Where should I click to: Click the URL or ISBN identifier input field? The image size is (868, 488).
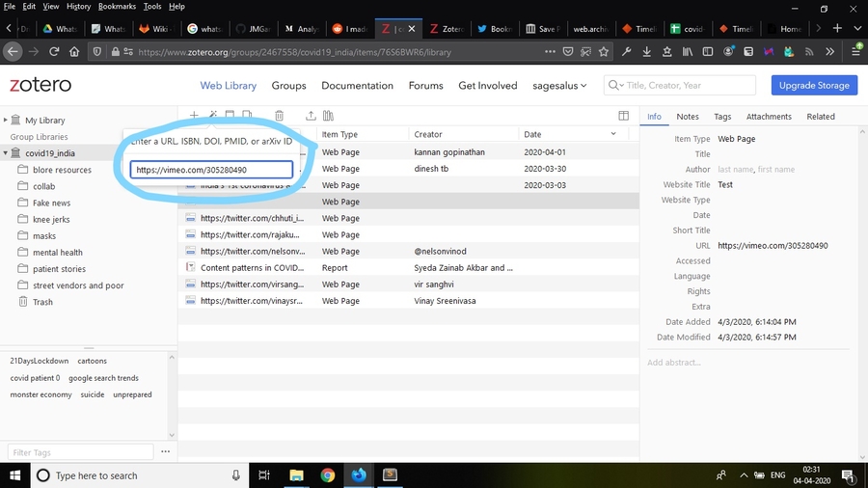[x=211, y=170]
